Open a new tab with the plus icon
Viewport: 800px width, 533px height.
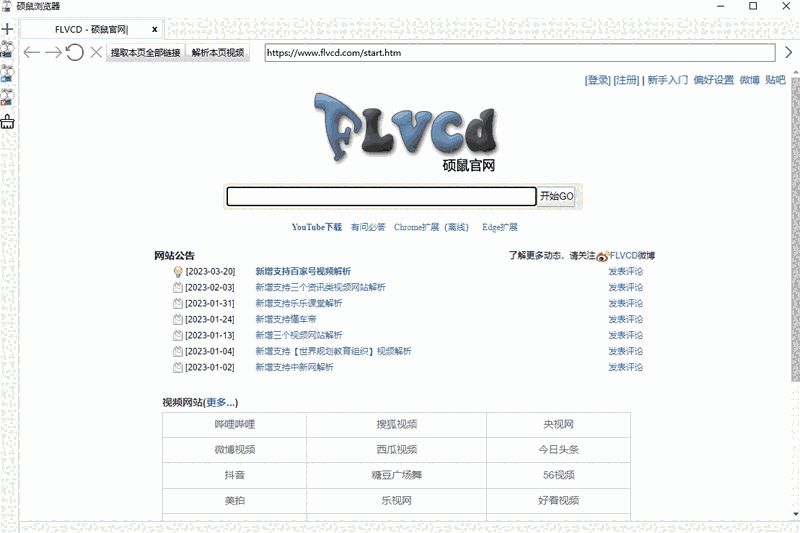7,29
